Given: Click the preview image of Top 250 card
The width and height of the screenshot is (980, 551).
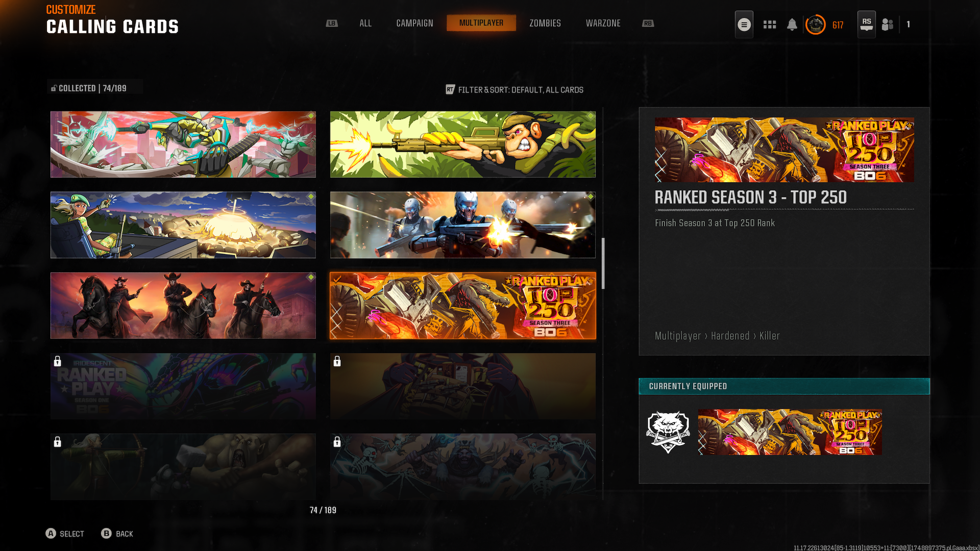Looking at the screenshot, I should coord(785,149).
